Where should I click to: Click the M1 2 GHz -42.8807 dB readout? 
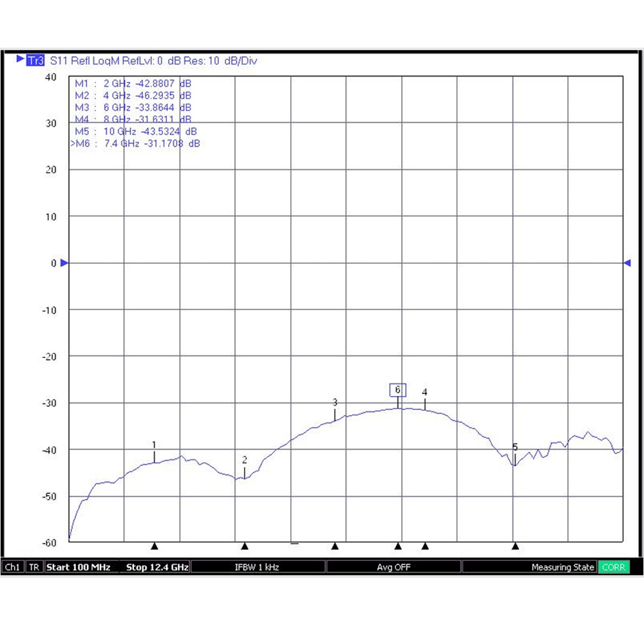(x=133, y=83)
